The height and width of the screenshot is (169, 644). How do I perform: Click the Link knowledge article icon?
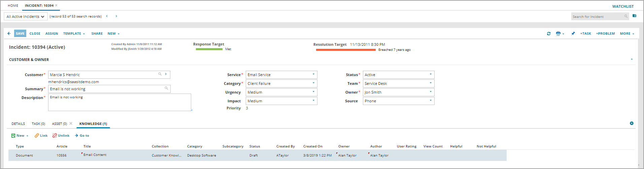point(37,136)
